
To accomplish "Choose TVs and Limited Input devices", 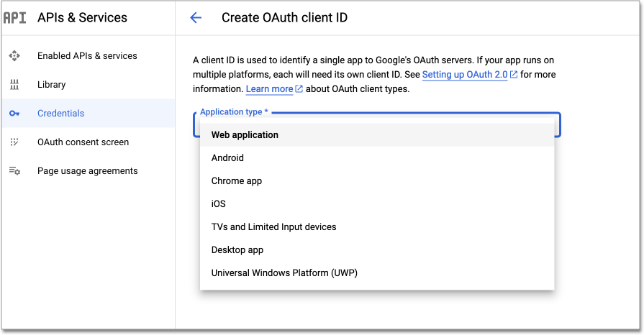I will tap(273, 227).
